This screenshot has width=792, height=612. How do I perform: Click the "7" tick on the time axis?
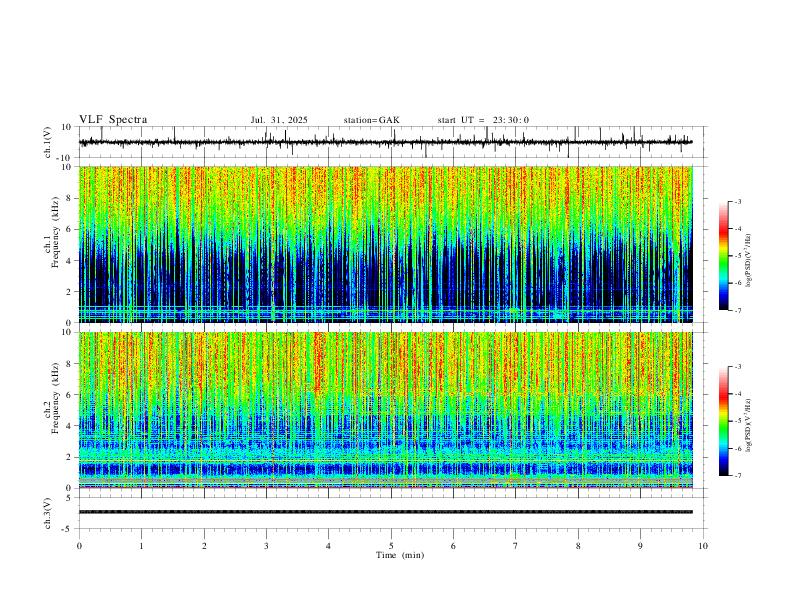point(516,546)
